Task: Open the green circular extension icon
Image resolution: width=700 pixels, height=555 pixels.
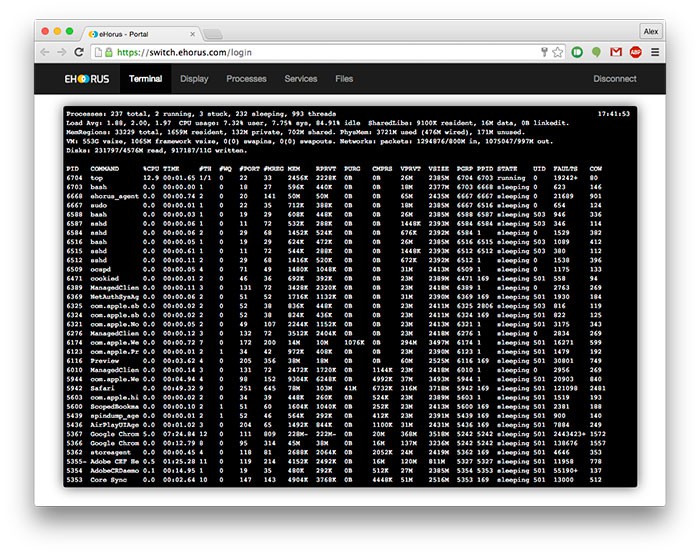Action: [577, 52]
